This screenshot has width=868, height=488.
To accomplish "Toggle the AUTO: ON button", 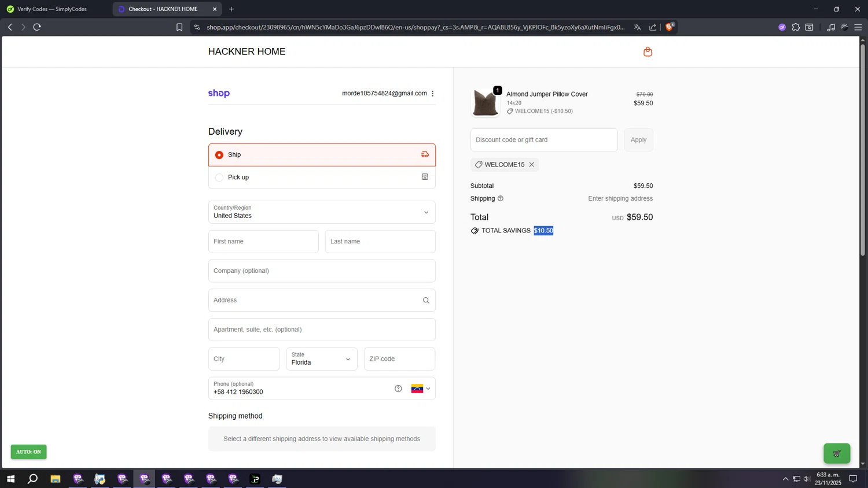I will [28, 452].
